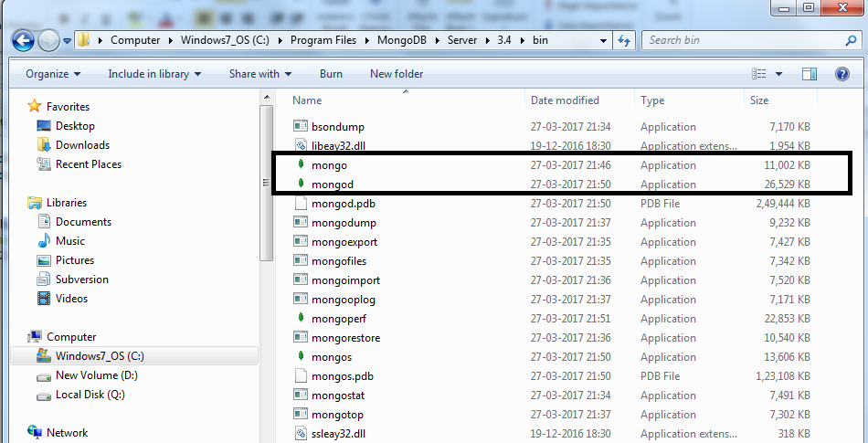The width and height of the screenshot is (868, 443).
Task: Click the mongo application leaf icon
Action: pyautogui.click(x=300, y=164)
